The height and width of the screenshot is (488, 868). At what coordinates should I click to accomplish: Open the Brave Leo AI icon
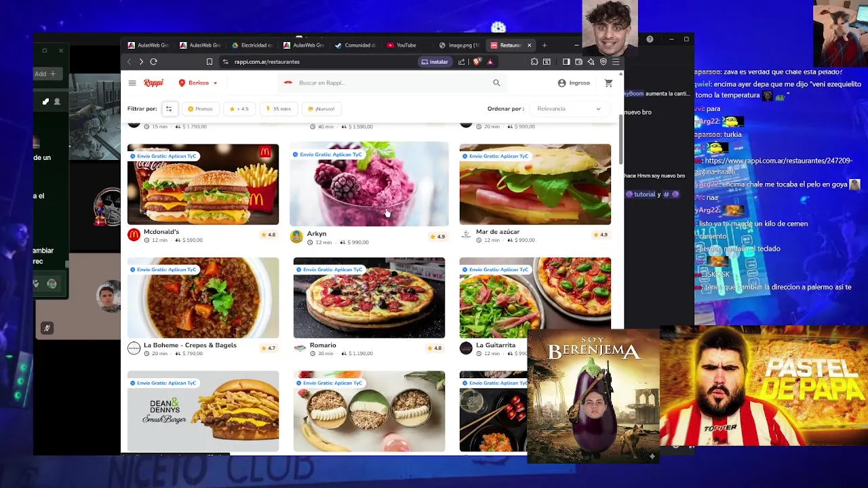point(591,62)
